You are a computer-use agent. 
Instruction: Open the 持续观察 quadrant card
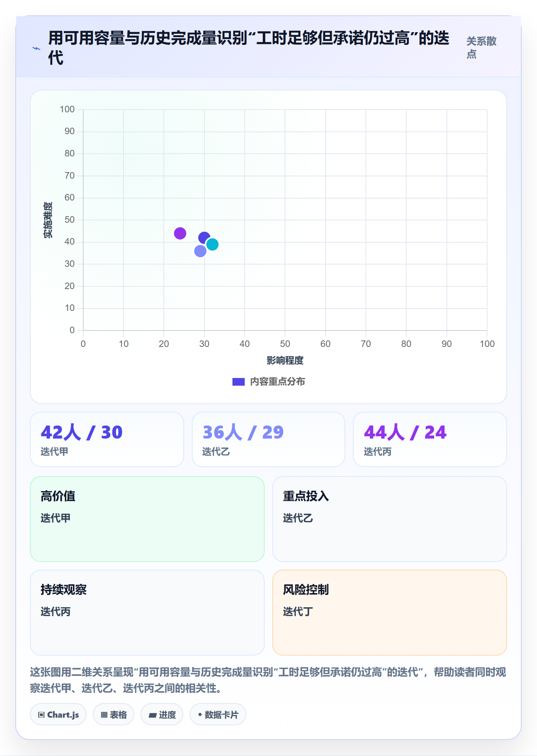[147, 613]
